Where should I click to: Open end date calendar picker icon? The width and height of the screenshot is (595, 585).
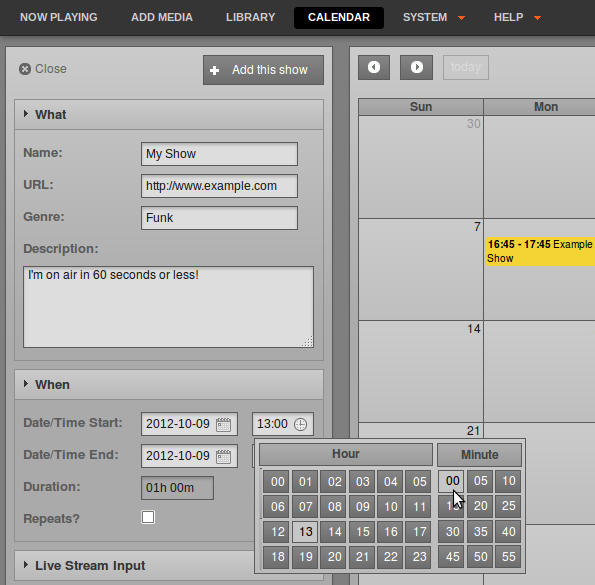[223, 456]
